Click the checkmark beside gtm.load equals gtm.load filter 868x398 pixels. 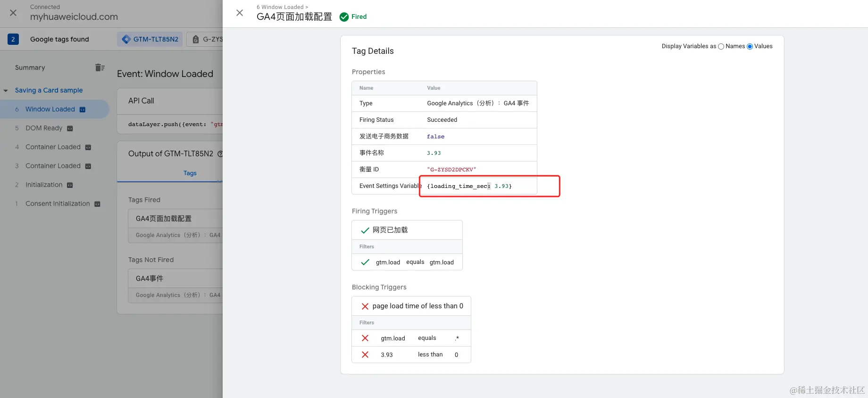click(365, 262)
